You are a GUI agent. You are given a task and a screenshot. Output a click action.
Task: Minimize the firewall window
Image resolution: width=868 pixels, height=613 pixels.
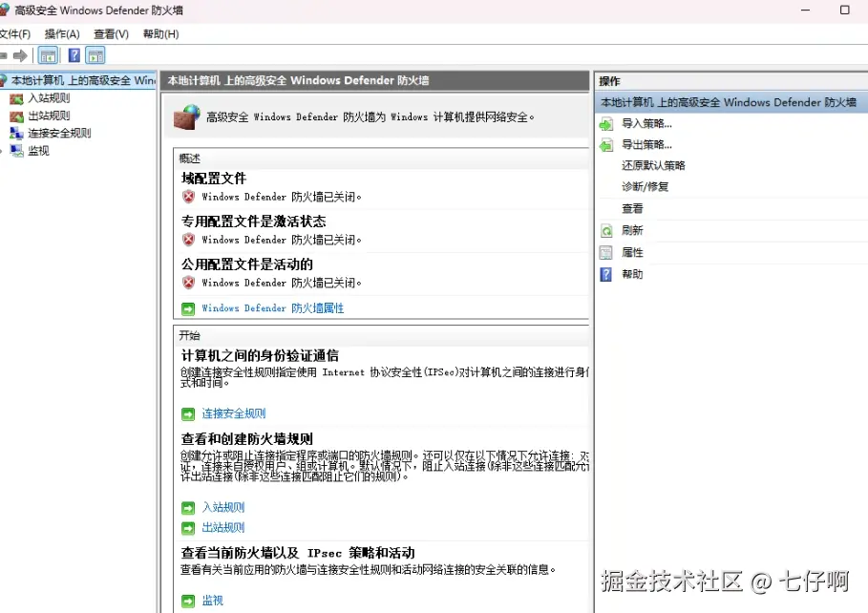[805, 10]
